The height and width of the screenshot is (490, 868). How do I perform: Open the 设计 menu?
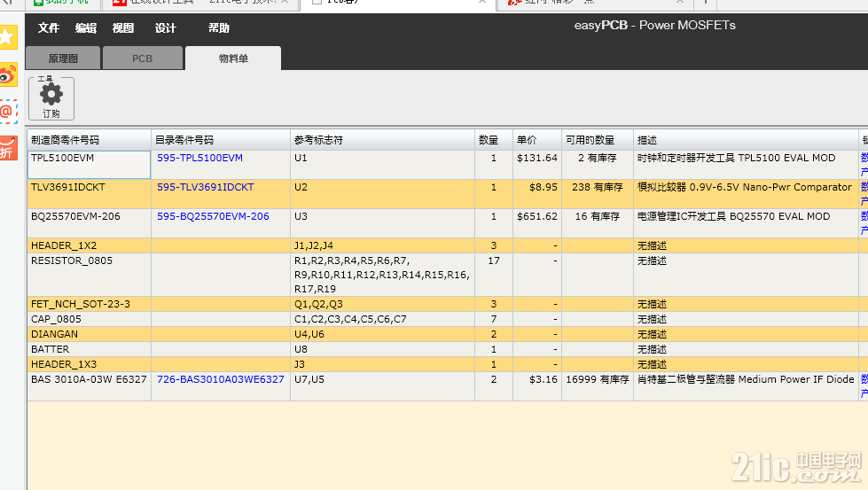(166, 28)
